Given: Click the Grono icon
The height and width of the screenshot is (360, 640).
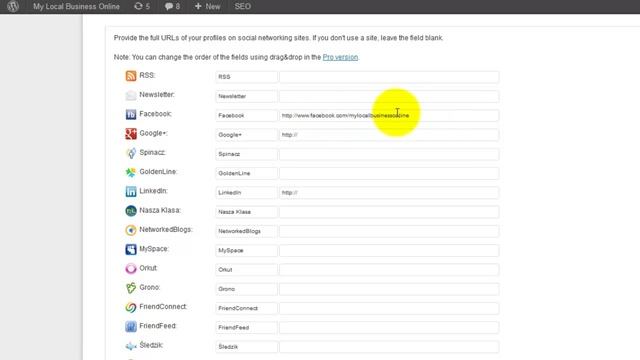Looking at the screenshot, I should pos(131,288).
